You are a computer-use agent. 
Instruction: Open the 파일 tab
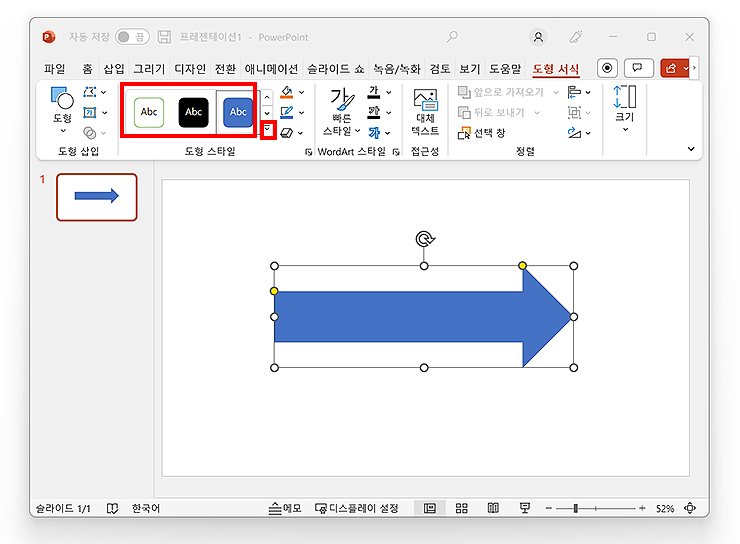[x=55, y=69]
